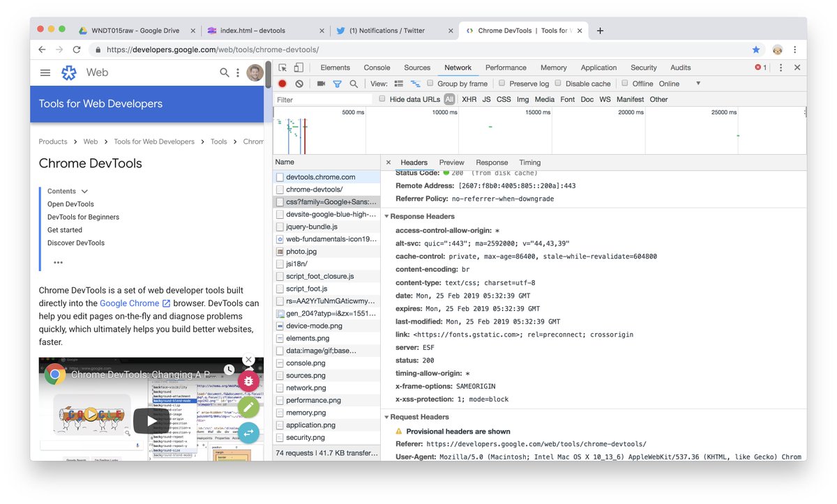Screen dimensions: 837x504
Task: Select the All filter type
Action: click(449, 99)
